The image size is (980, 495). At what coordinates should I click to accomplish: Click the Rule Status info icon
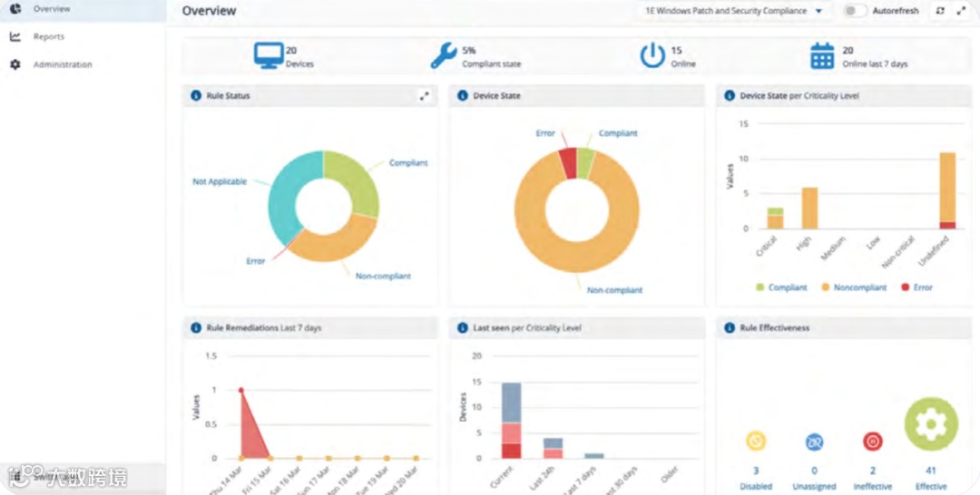pos(196,95)
